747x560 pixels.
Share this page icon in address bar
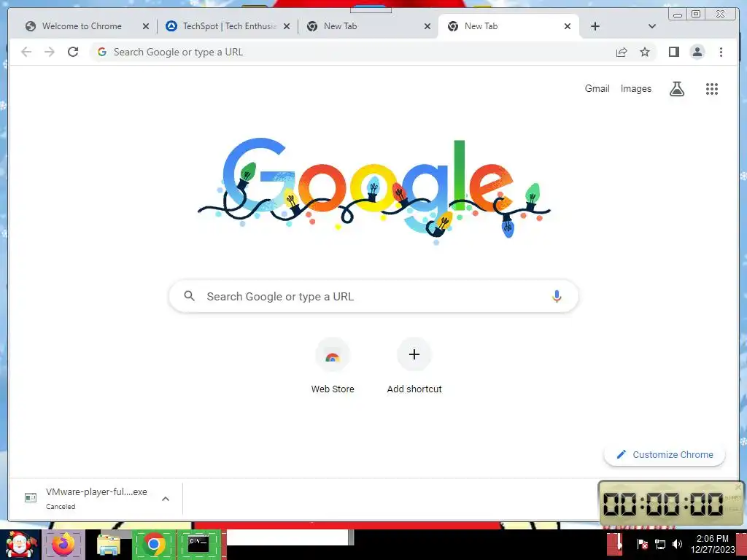[x=622, y=52]
